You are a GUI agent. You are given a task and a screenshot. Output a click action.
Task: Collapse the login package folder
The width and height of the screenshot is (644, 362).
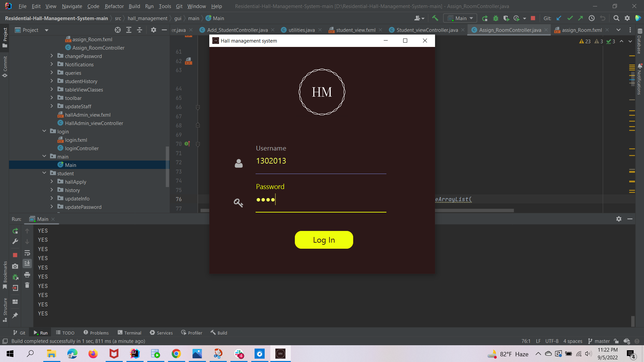pos(44,131)
